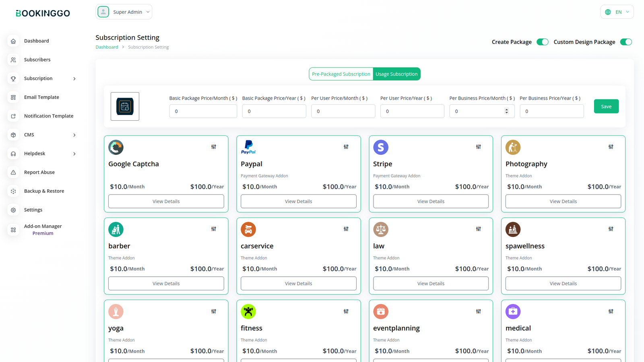Toggle the Create Package switch
The height and width of the screenshot is (362, 644).
pyautogui.click(x=542, y=42)
